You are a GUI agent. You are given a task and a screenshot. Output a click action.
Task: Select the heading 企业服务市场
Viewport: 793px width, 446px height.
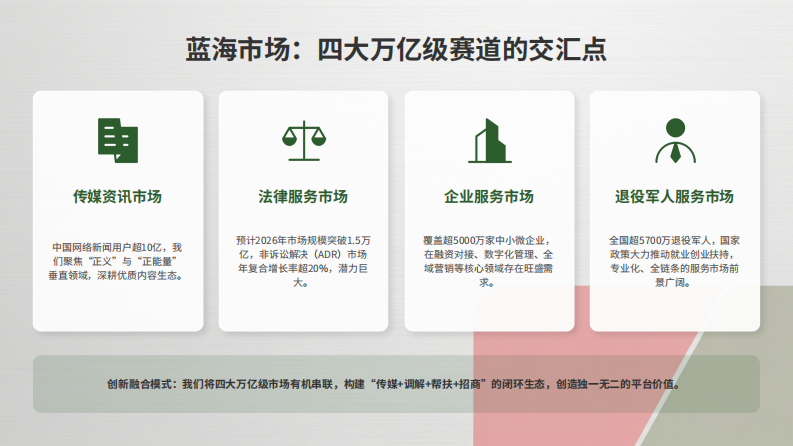click(489, 196)
